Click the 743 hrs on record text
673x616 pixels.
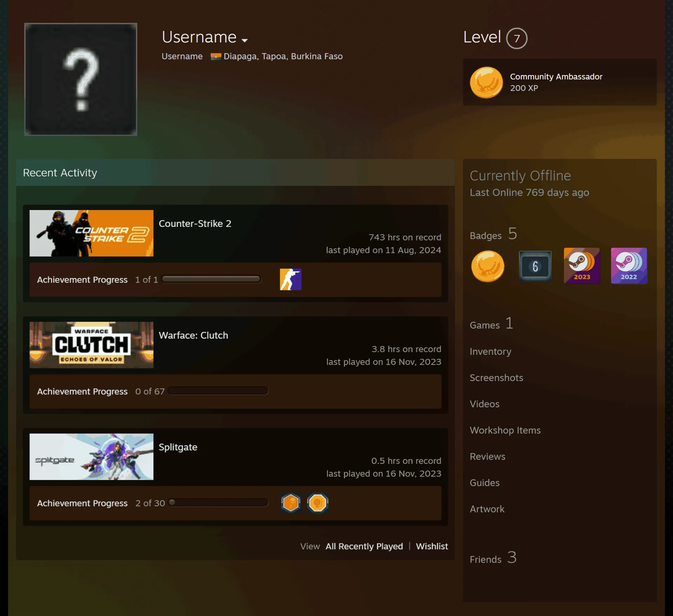[x=405, y=237]
